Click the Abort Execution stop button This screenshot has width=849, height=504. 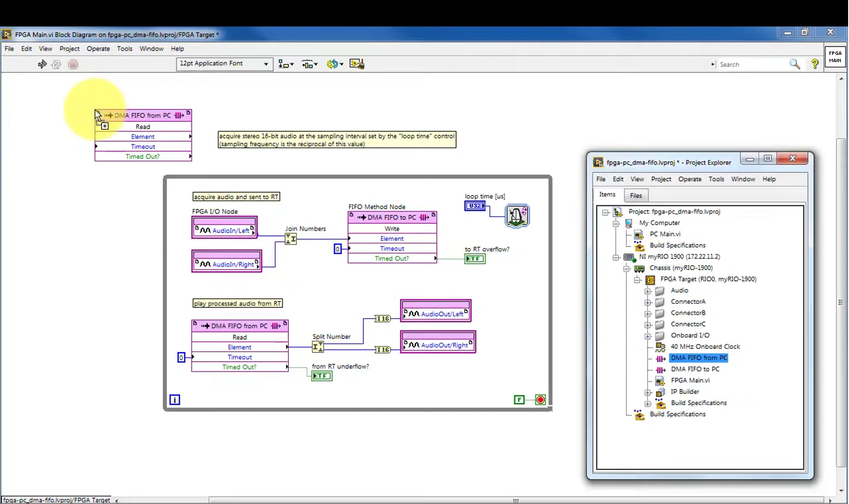pyautogui.click(x=73, y=64)
